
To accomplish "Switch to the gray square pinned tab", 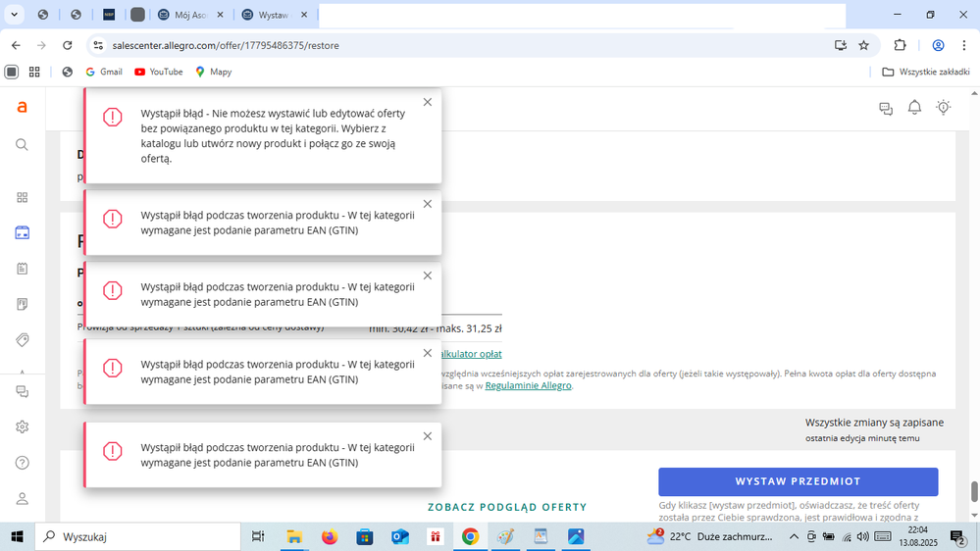I will click(x=138, y=15).
